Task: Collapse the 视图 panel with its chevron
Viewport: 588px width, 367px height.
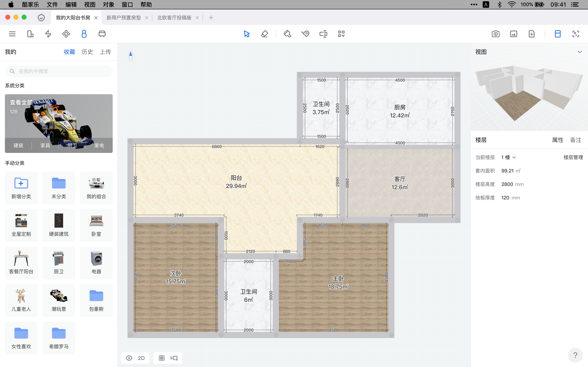Action: pyautogui.click(x=580, y=52)
